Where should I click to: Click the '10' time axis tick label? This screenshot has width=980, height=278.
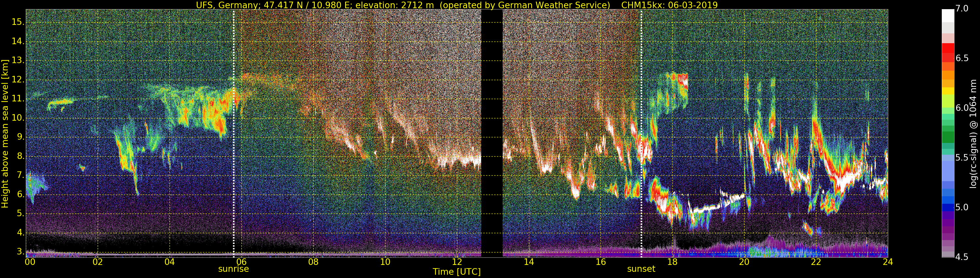pyautogui.click(x=385, y=262)
